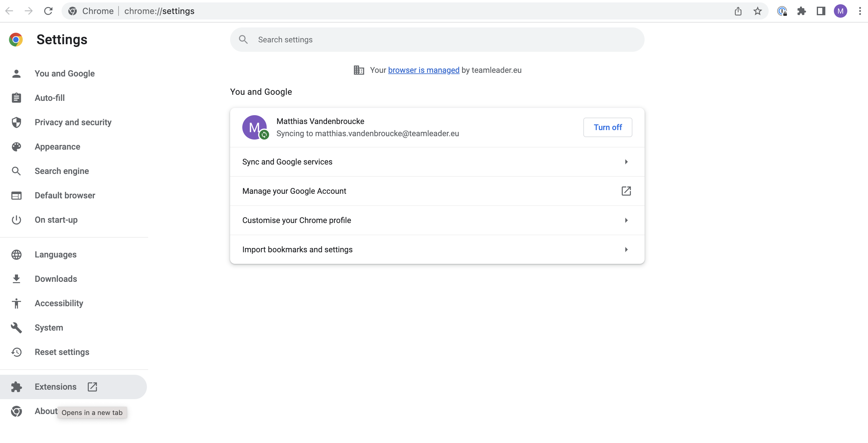Image resolution: width=868 pixels, height=443 pixels.
Task: Open the browser is managed link
Action: coord(424,70)
